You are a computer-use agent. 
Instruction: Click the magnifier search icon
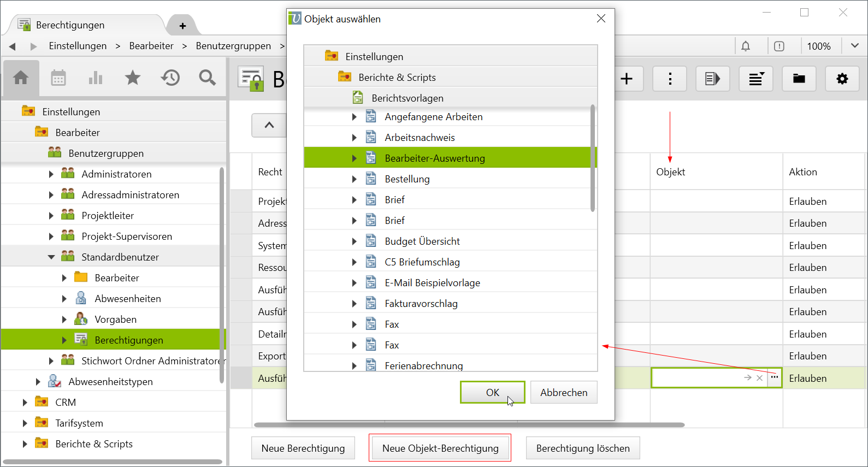pyautogui.click(x=207, y=78)
